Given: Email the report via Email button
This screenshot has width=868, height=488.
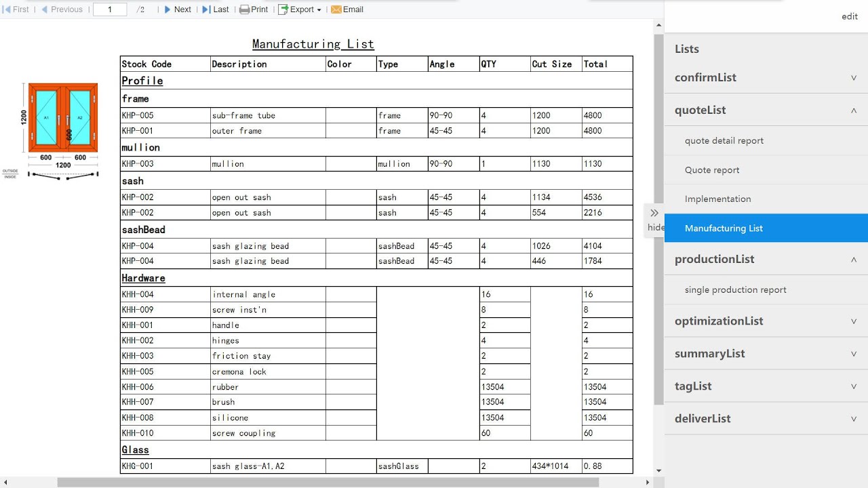Looking at the screenshot, I should [347, 9].
